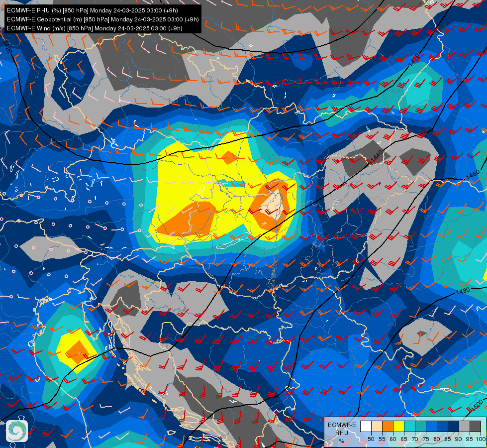Image resolution: width=487 pixels, height=448 pixels.
Task: Select the ECMWF-E Wind (m/s) header line
Action: (x=95, y=28)
